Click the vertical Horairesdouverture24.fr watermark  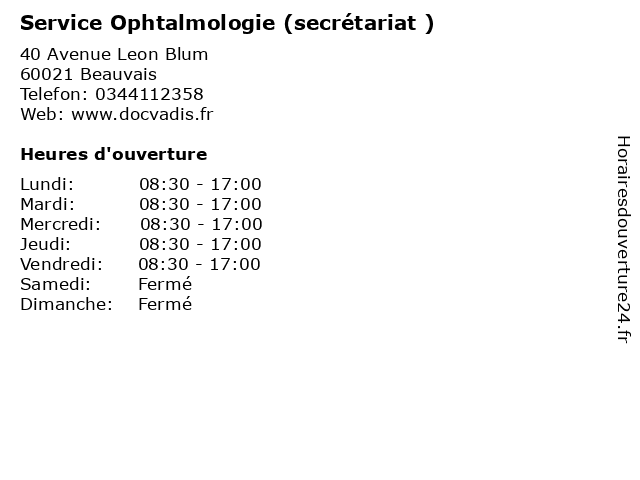[623, 239]
